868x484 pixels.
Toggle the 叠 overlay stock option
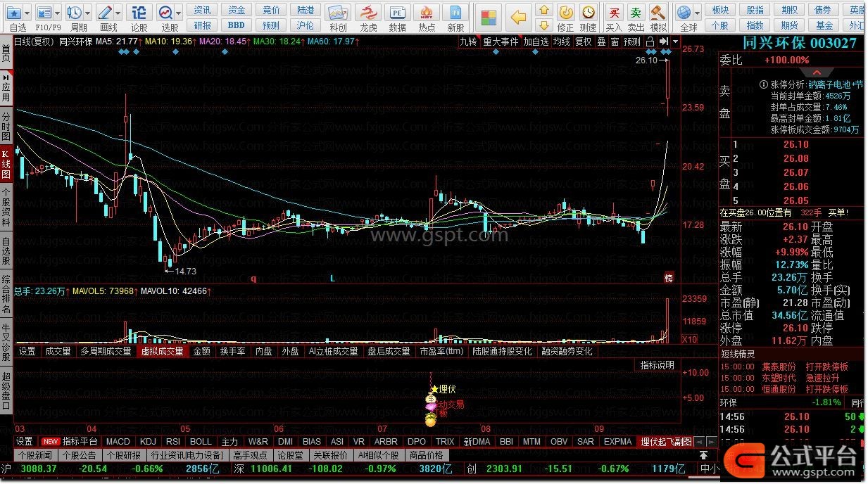pyautogui.click(x=601, y=42)
